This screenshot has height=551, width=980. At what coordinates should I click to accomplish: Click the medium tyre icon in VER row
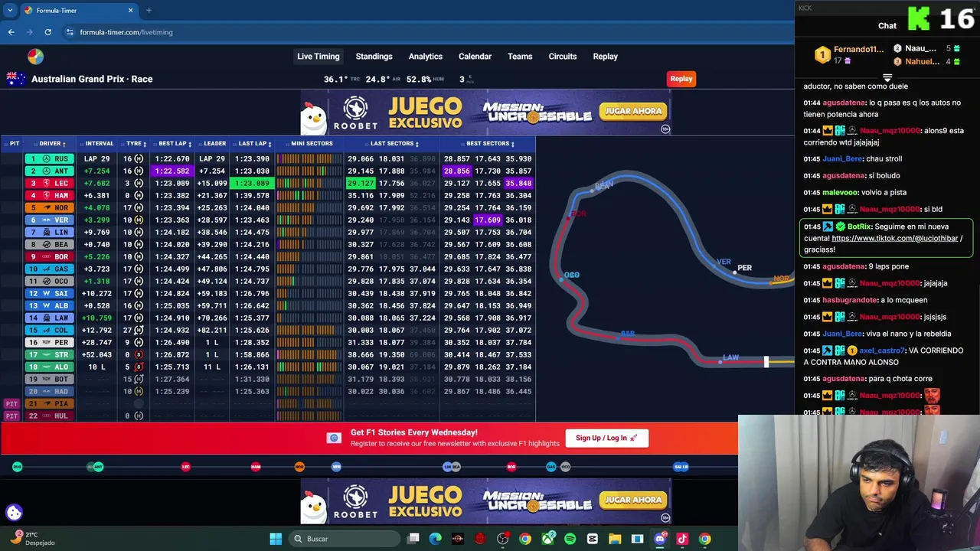[x=139, y=220]
